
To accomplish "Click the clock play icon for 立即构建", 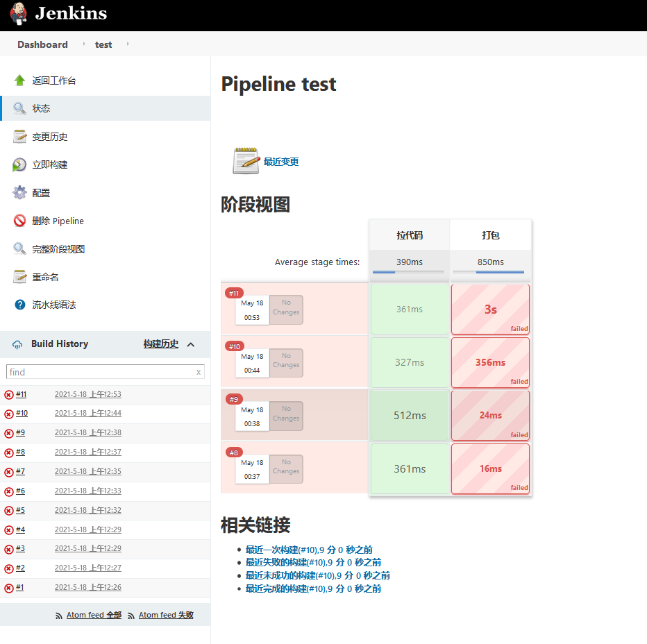I will tap(19, 164).
